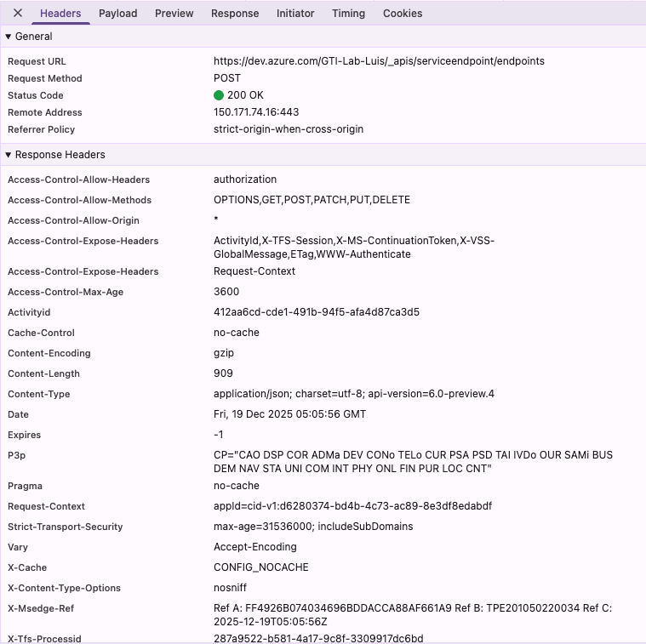Click the Request URL value
This screenshot has height=644, width=646.
(x=379, y=61)
